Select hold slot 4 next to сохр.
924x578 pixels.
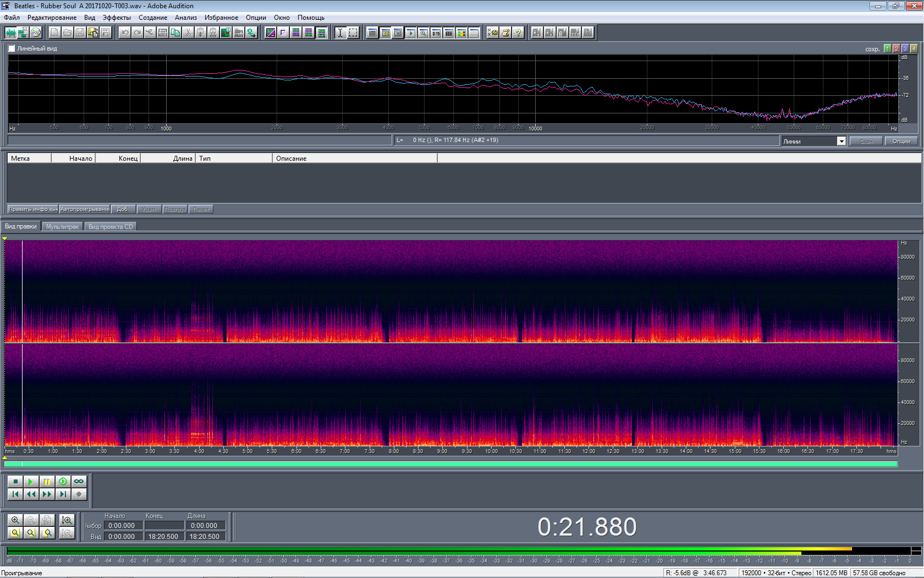914,48
